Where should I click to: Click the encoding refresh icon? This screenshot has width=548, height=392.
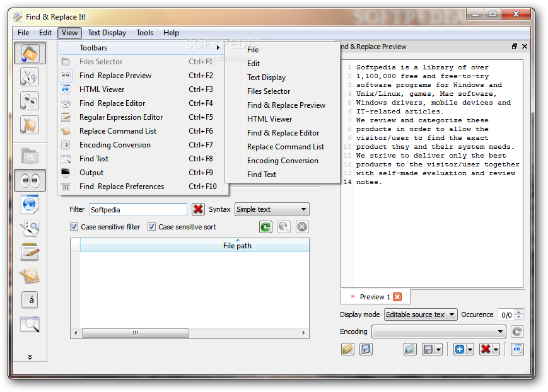pyautogui.click(x=517, y=331)
